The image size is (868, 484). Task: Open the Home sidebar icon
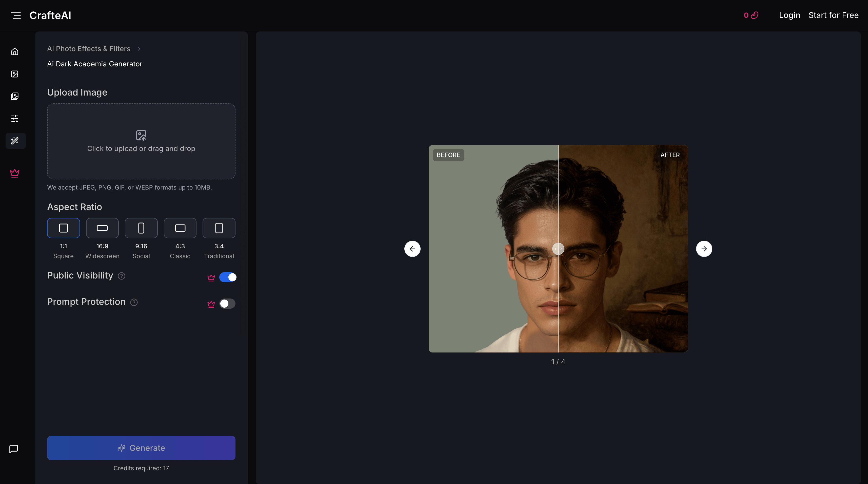coord(15,51)
